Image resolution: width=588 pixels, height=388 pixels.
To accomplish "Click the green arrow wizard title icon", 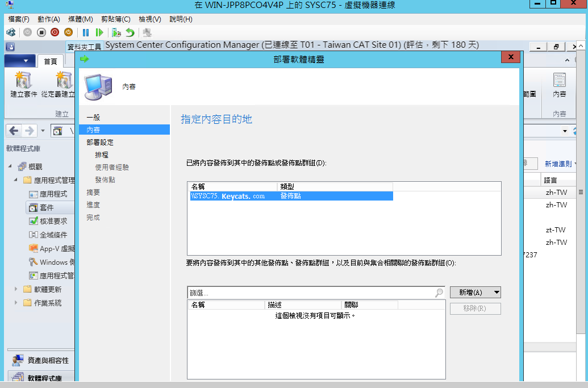I will pos(85,59).
